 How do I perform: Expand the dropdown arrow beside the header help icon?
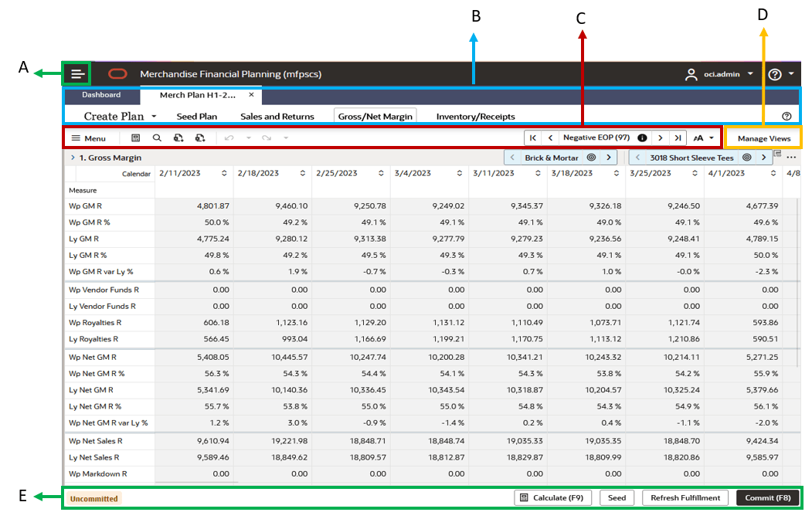[x=791, y=74]
